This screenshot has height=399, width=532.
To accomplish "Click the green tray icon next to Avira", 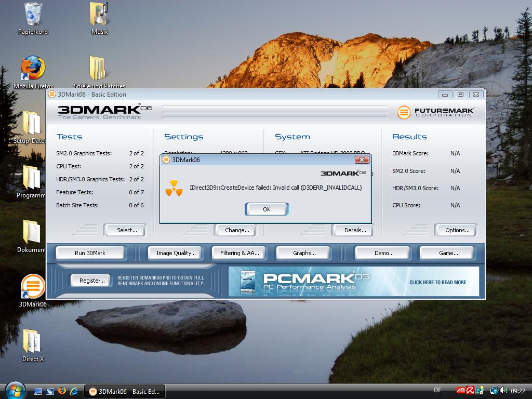I will pos(480,391).
